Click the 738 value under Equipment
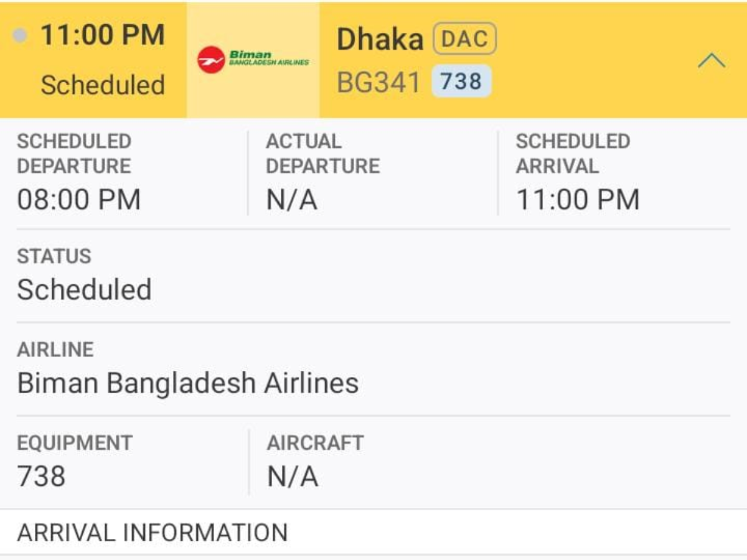Screen dimensions: 747x560 [41, 477]
